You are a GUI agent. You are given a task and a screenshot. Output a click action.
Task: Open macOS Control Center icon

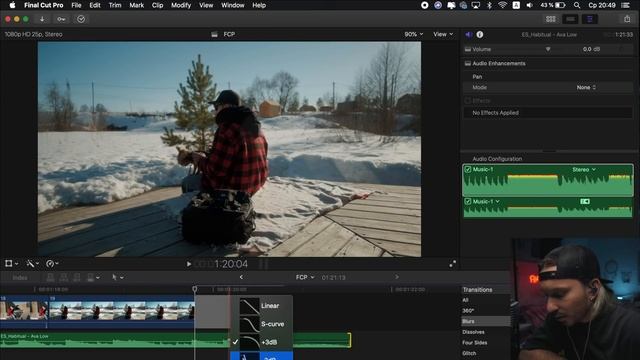625,5
